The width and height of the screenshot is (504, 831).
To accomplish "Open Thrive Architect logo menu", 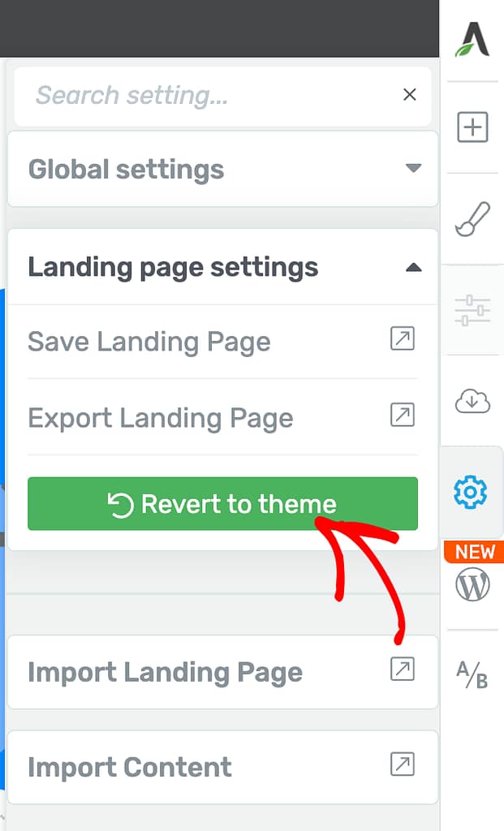I will click(472, 39).
